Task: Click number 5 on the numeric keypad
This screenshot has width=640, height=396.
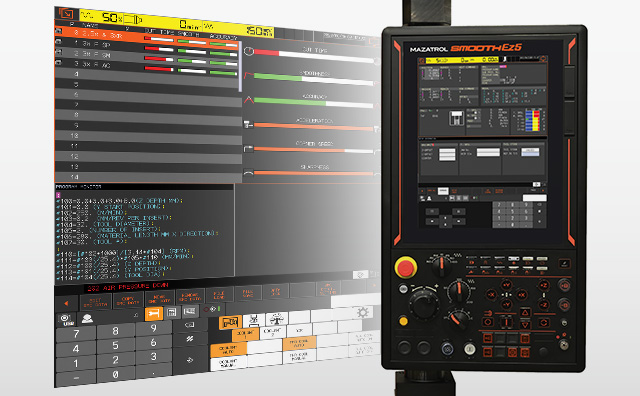Action: 116,345
